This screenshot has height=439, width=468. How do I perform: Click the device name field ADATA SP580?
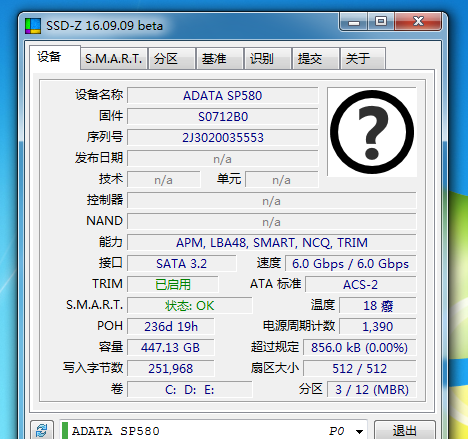[x=223, y=96]
